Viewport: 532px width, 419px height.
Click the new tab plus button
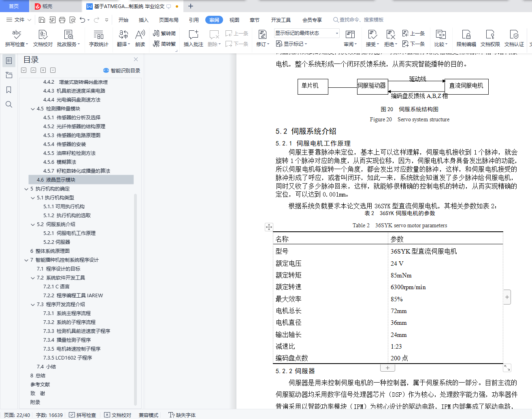pos(191,6)
